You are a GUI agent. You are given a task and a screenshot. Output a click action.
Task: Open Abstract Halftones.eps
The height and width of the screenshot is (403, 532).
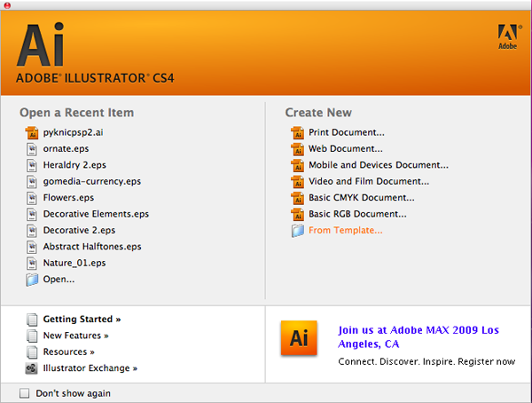[92, 247]
